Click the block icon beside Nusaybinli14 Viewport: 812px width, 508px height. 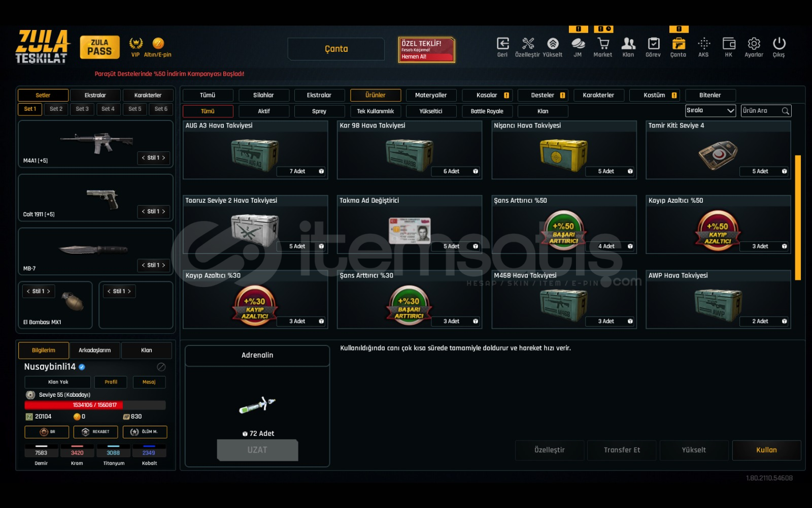click(161, 367)
